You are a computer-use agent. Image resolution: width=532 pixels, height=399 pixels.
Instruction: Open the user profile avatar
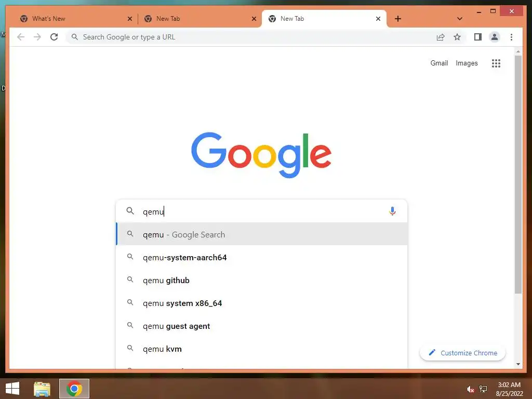495,37
